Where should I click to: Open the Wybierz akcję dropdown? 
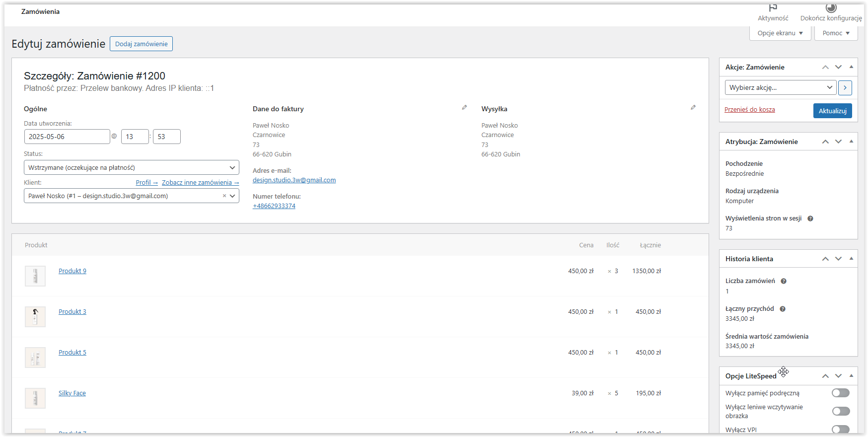[780, 88]
